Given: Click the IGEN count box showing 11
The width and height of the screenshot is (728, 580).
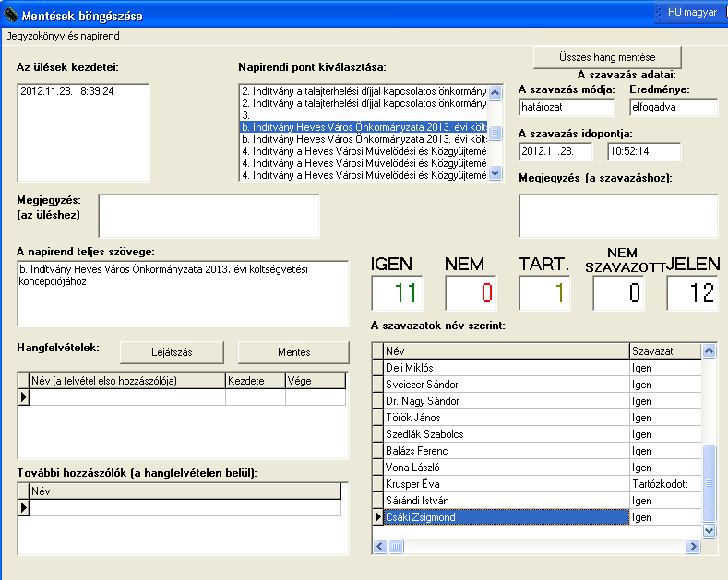Looking at the screenshot, I should coord(398,293).
